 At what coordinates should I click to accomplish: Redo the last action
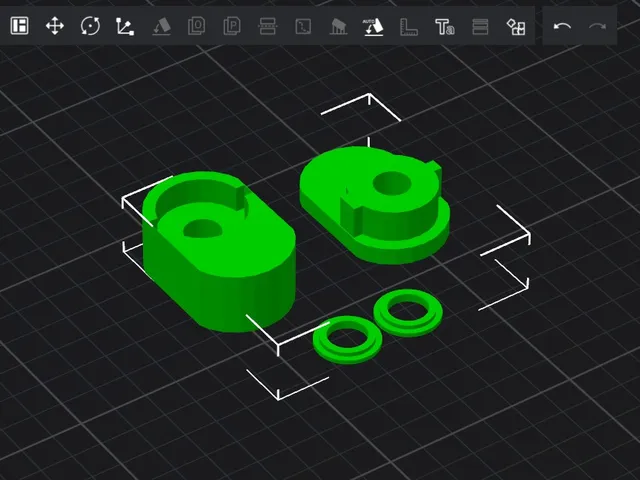click(x=597, y=27)
